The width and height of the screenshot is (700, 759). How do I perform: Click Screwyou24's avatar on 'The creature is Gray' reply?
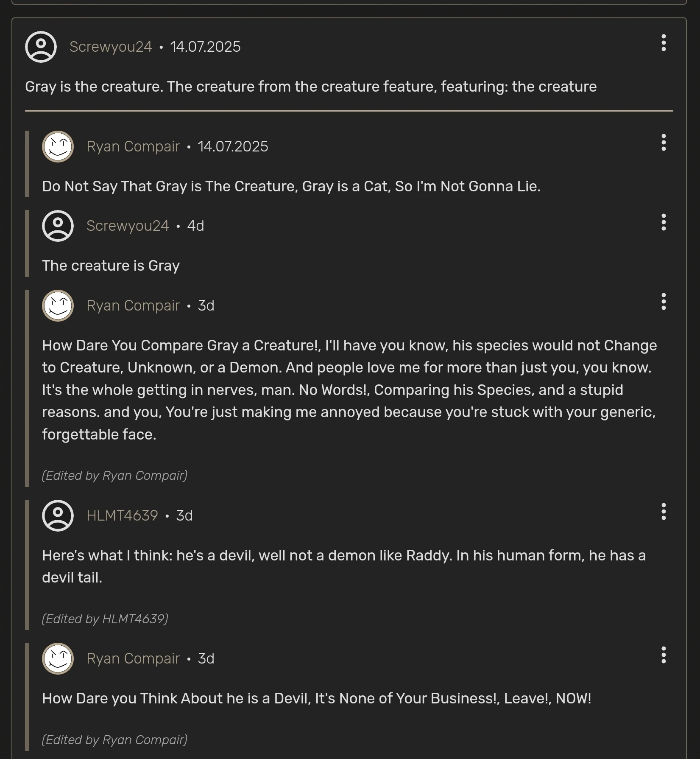pos(58,226)
